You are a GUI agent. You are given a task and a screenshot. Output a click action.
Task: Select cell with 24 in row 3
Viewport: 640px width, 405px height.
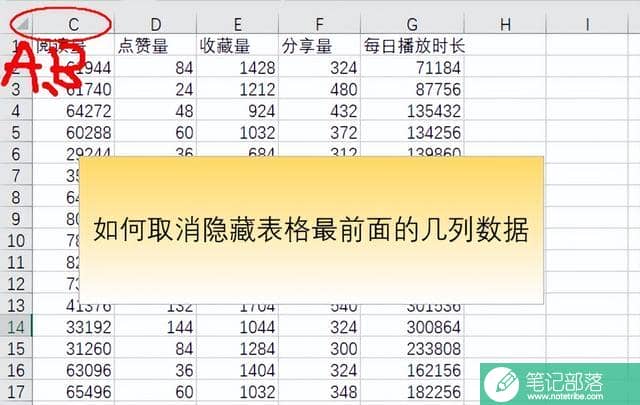(156, 89)
